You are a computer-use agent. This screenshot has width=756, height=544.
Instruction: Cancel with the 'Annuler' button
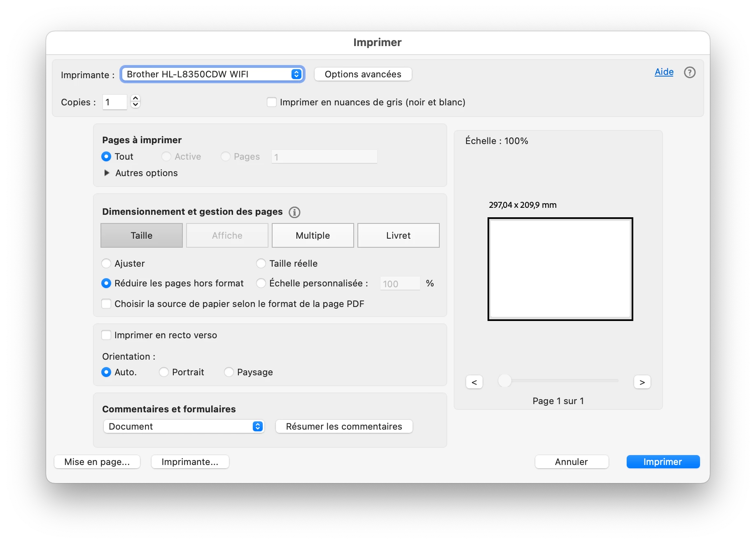(572, 462)
